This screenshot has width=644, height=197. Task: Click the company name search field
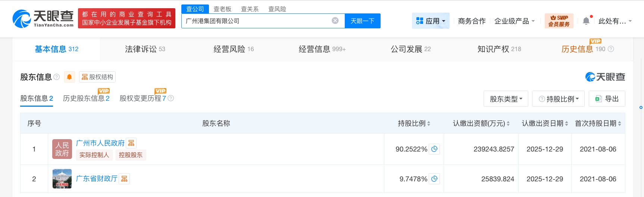click(x=256, y=21)
